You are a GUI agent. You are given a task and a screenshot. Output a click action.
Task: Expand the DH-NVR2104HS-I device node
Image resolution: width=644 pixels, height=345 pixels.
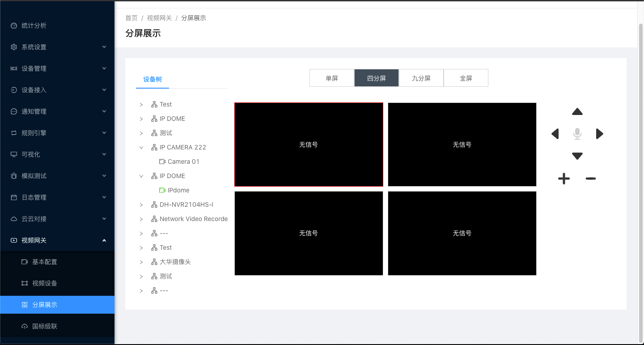click(141, 204)
